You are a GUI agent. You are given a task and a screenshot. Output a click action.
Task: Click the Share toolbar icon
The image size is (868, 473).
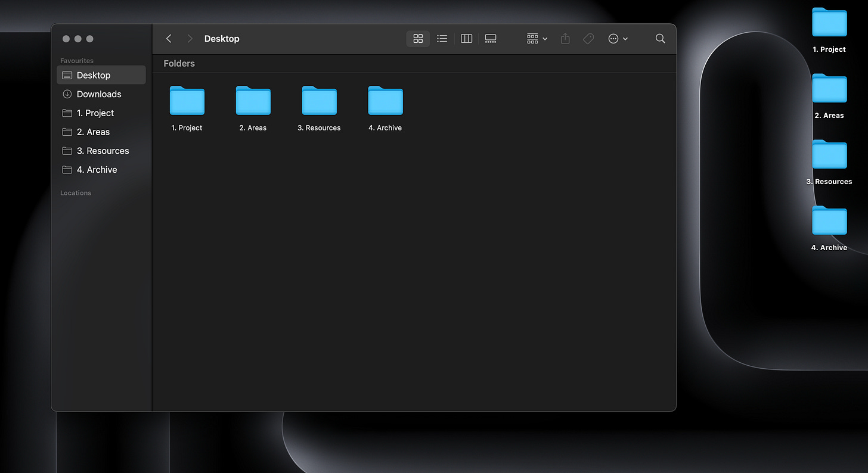[x=565, y=39]
